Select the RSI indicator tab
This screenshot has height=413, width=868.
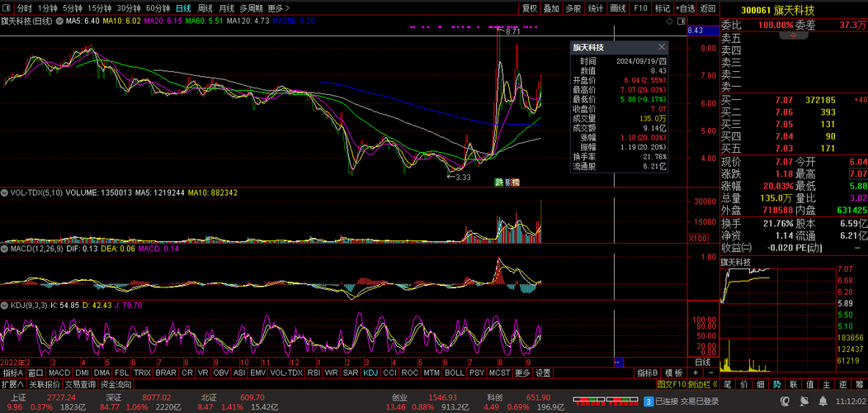point(314,373)
